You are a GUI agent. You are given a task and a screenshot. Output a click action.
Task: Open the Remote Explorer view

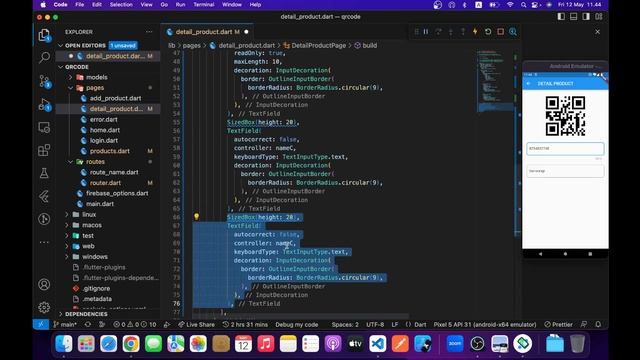tap(44, 127)
